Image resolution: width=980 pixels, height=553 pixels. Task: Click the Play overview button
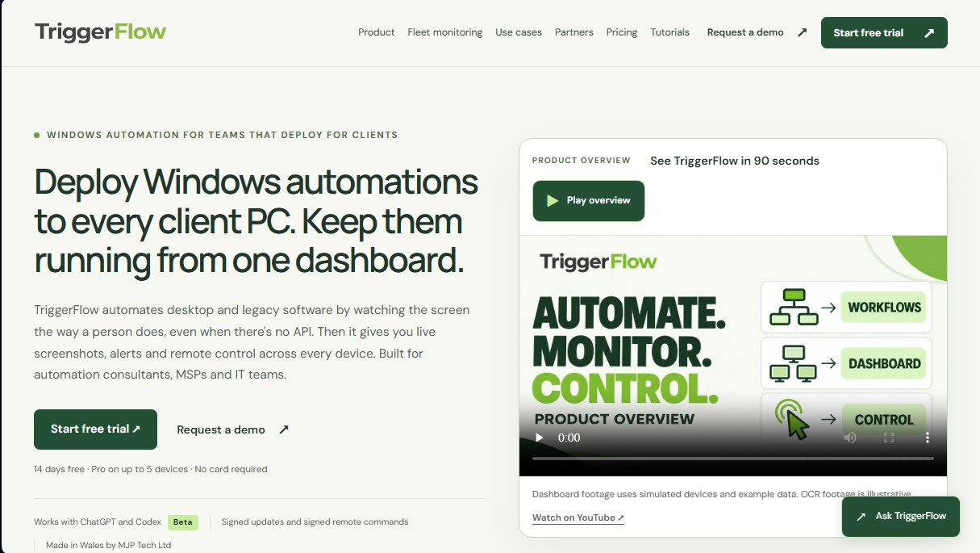(x=589, y=200)
